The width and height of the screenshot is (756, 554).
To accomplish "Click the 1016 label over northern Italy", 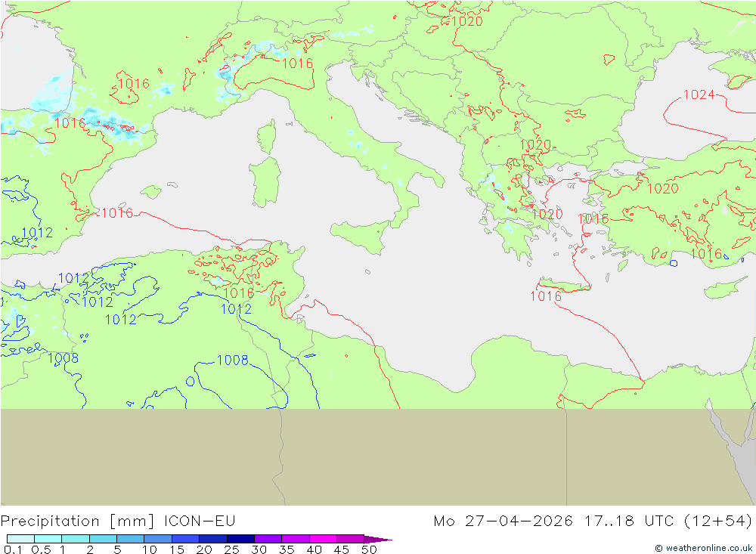I will coord(297,63).
